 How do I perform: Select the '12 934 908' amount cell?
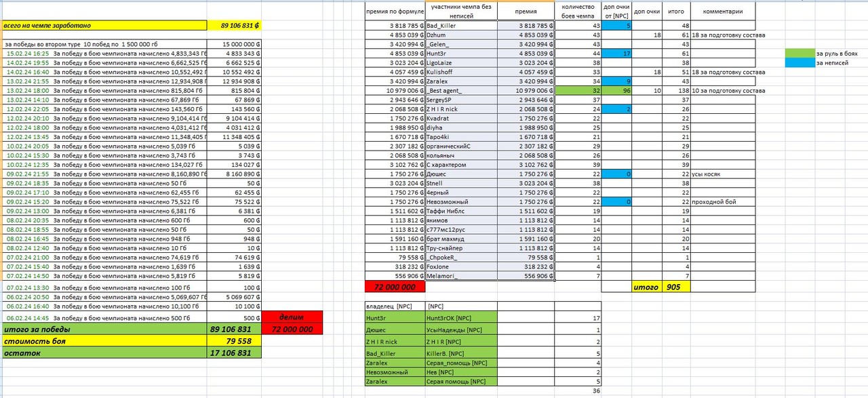(234, 81)
